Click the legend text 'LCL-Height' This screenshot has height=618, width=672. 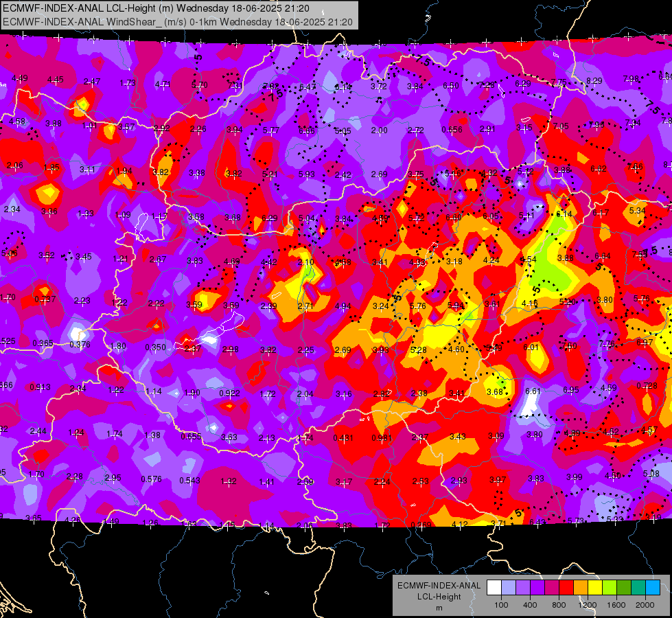[x=439, y=597]
